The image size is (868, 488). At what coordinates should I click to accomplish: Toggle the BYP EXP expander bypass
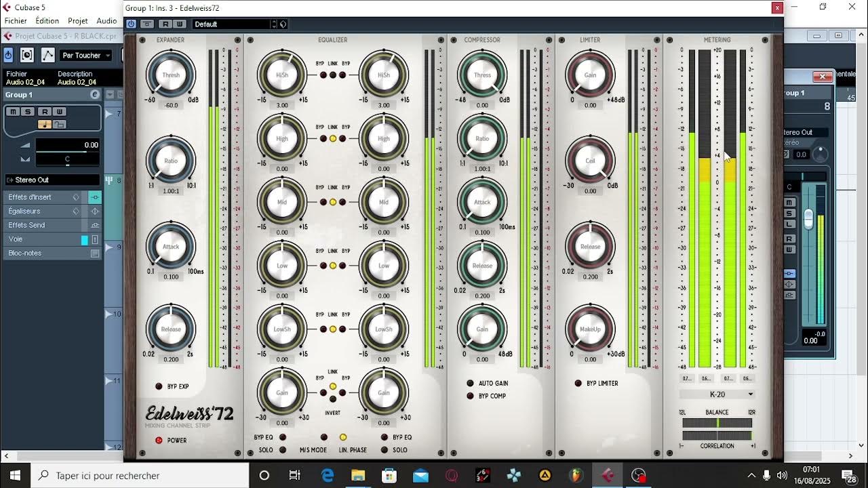pos(159,386)
